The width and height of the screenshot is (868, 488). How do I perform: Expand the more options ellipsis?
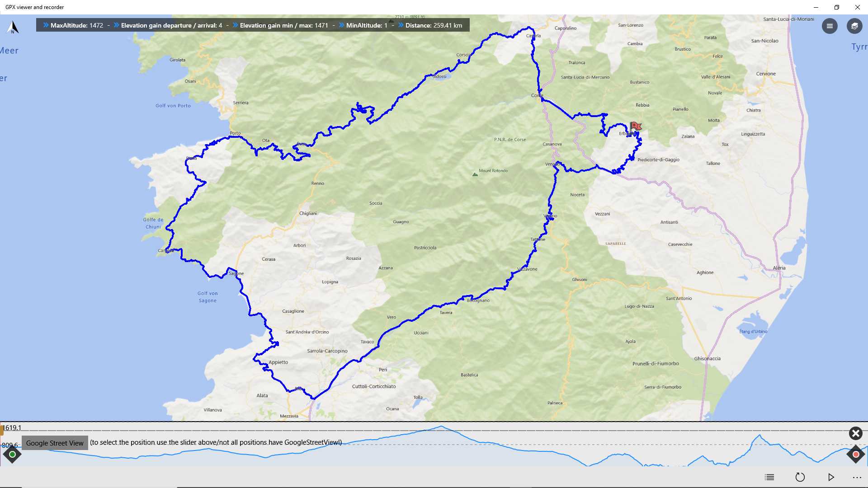click(857, 477)
